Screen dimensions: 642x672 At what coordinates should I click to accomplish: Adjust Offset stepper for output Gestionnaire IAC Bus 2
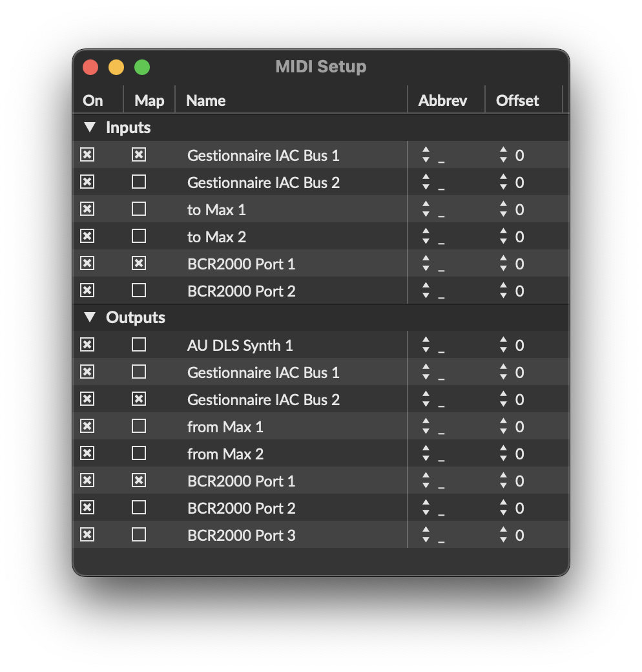(x=503, y=399)
